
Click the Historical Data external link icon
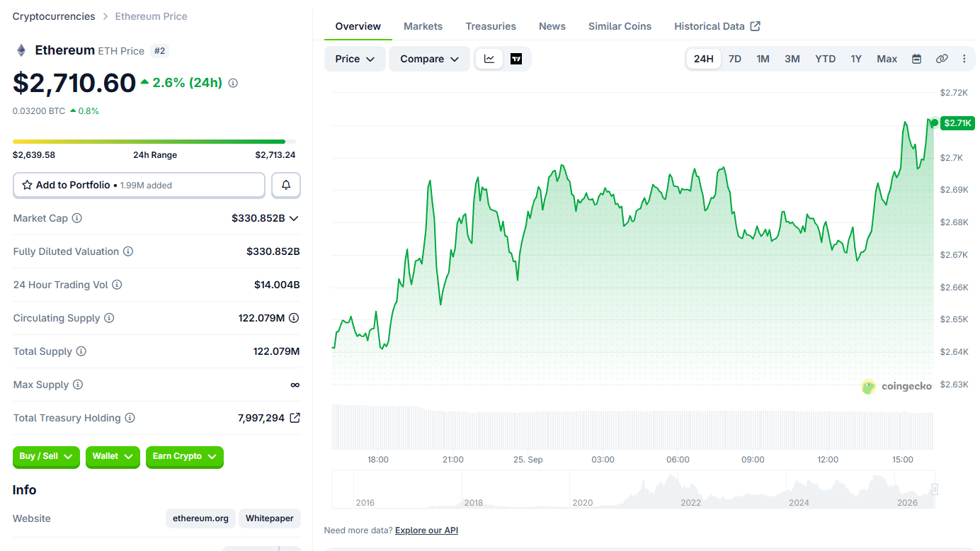[x=756, y=26]
